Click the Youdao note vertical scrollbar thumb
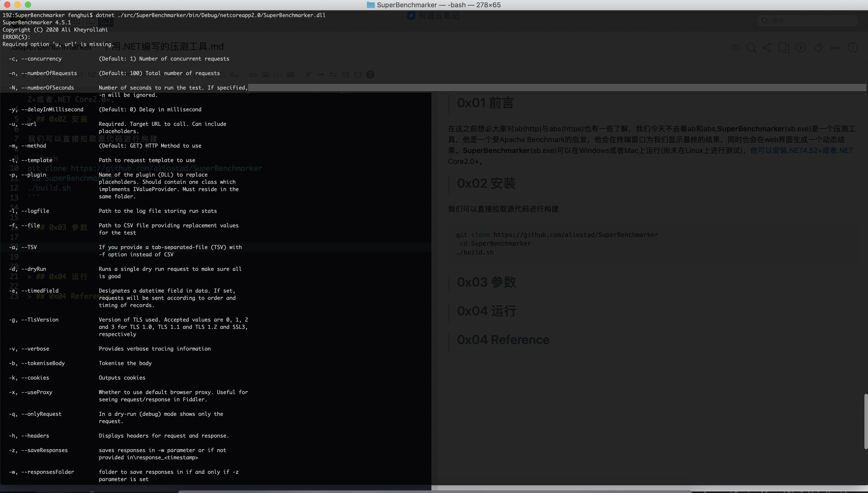This screenshot has height=493, width=868. (866, 422)
